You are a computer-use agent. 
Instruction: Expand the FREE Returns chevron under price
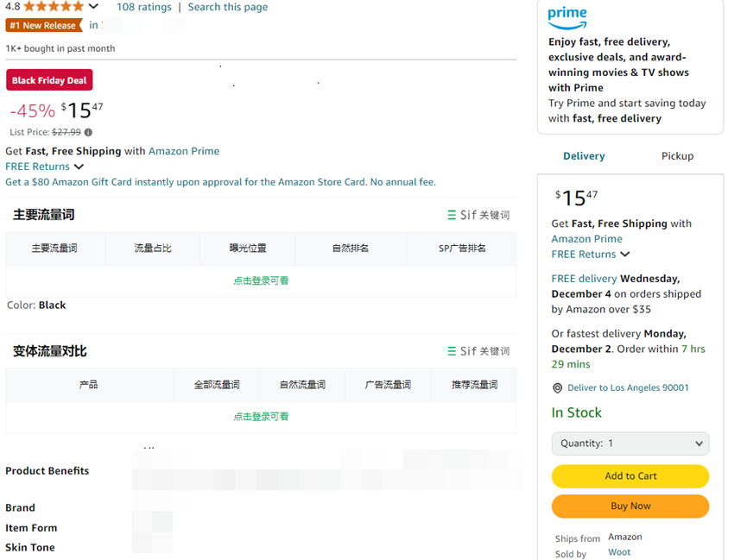click(79, 167)
